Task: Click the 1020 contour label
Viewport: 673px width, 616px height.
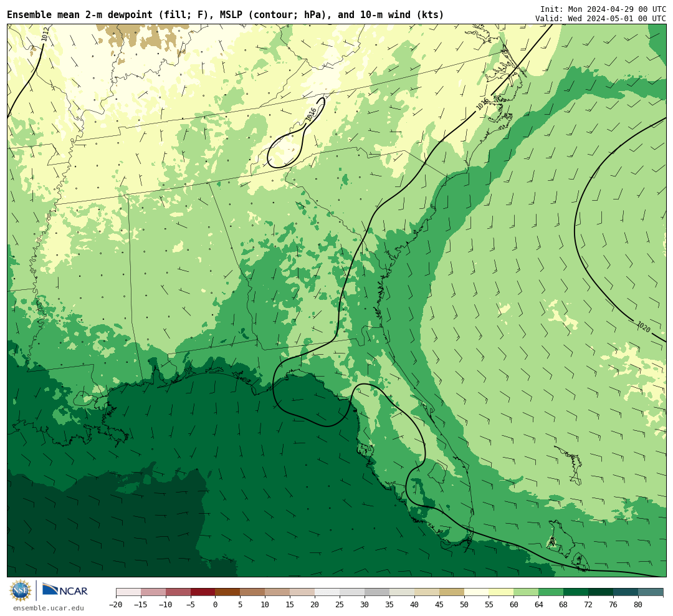Action: pyautogui.click(x=643, y=327)
